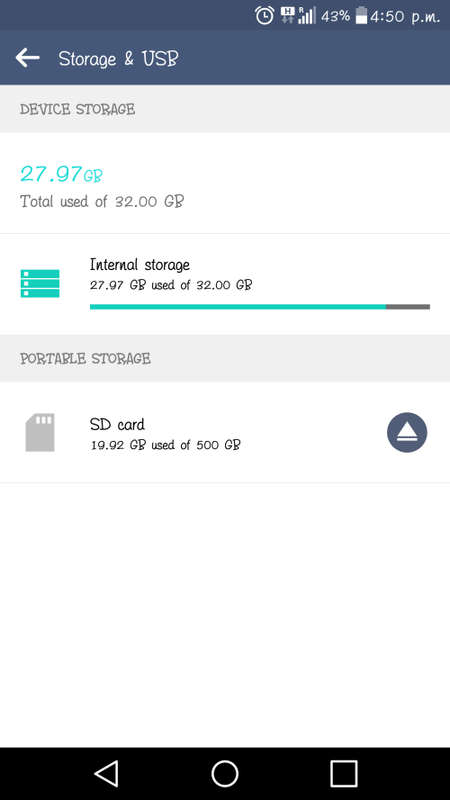Viewport: 450px width, 800px height.
Task: Tap the Storage & USB title
Action: click(x=118, y=59)
